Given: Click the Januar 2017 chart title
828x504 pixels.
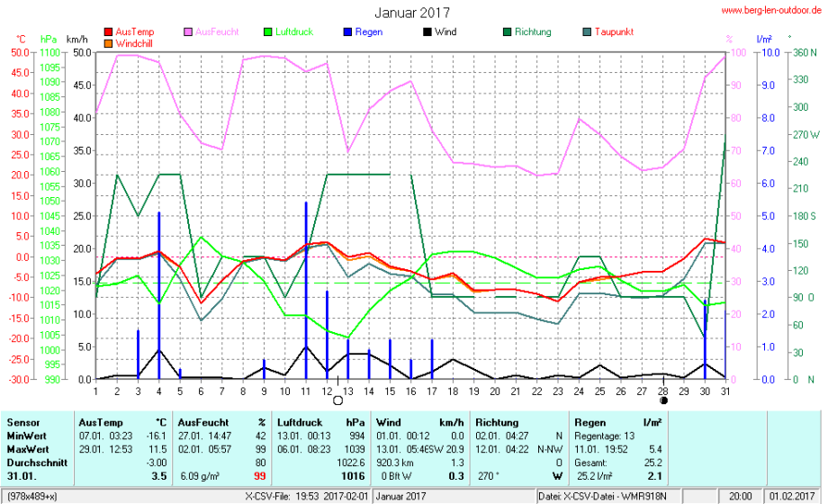Looking at the screenshot, I should 412,13.
